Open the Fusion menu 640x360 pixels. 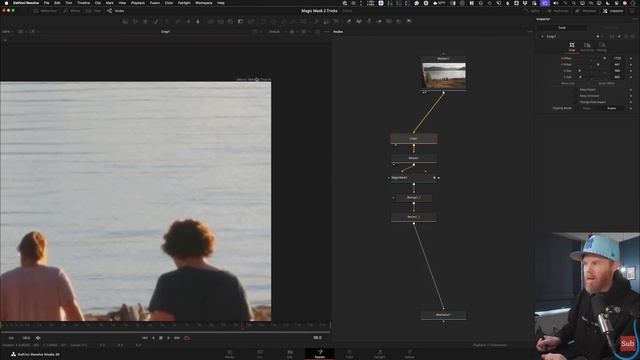[x=155, y=3]
